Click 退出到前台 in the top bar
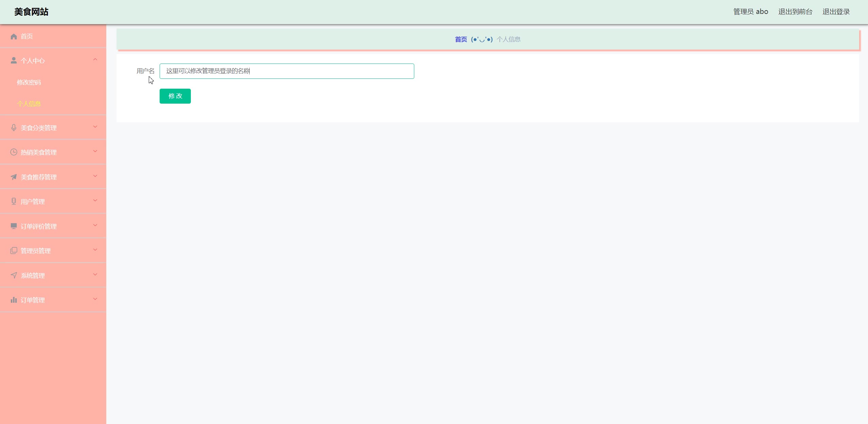 [795, 12]
